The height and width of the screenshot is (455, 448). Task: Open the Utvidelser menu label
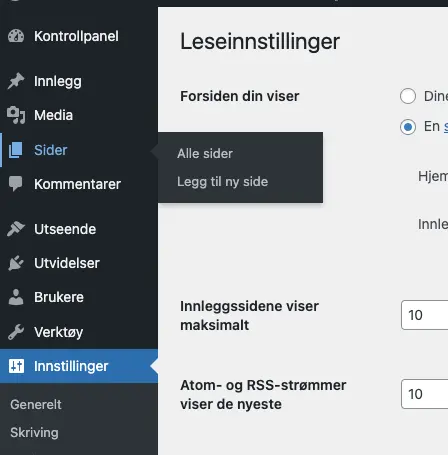(x=67, y=263)
